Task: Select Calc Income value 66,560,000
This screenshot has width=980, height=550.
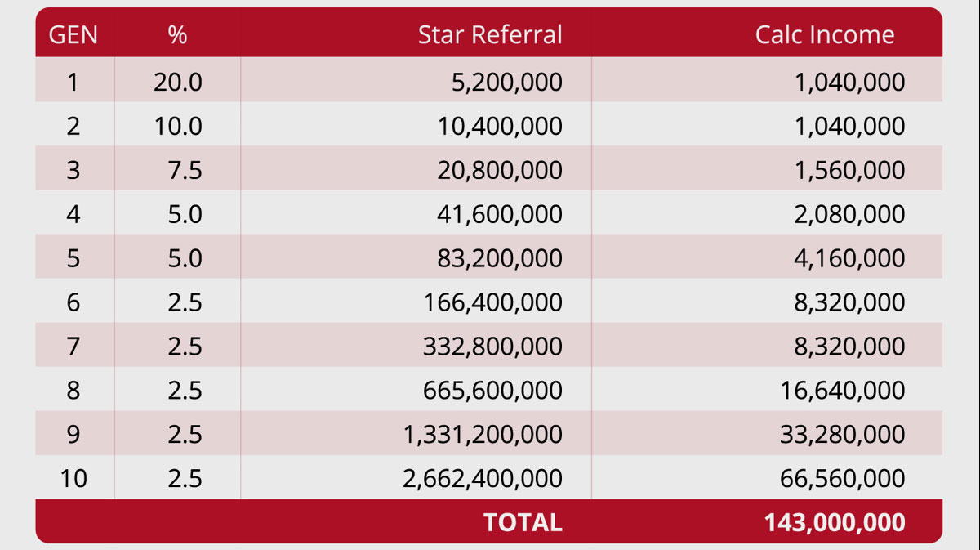Action: [843, 479]
